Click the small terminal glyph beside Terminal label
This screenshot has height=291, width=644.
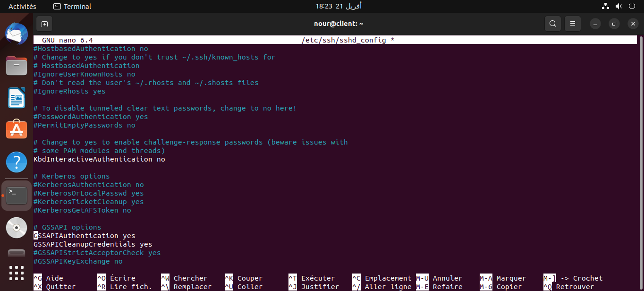pyautogui.click(x=58, y=6)
